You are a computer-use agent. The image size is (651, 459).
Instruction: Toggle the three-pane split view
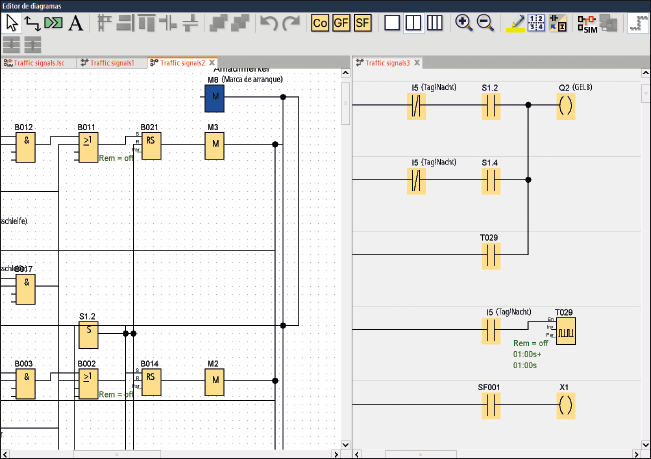(x=434, y=23)
